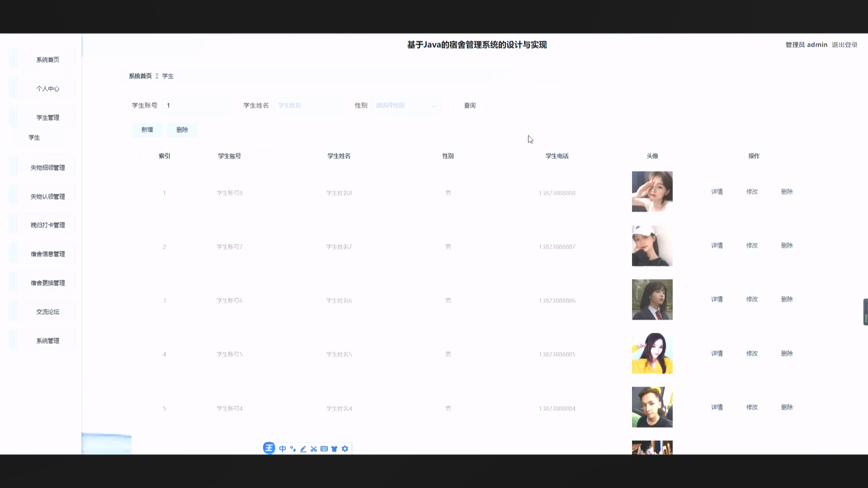Open the virtual keyboard icon
This screenshot has width=868, height=488.
324,448
